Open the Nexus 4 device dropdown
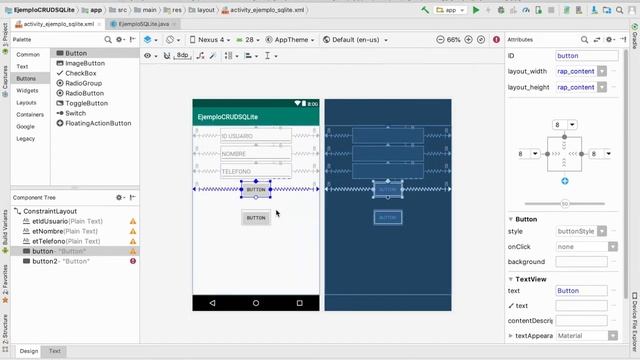The image size is (640, 360). pyautogui.click(x=210, y=40)
